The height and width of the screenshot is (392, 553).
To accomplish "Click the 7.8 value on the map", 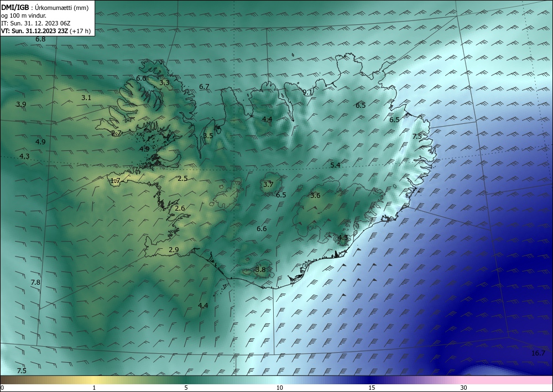I will pos(35,283).
